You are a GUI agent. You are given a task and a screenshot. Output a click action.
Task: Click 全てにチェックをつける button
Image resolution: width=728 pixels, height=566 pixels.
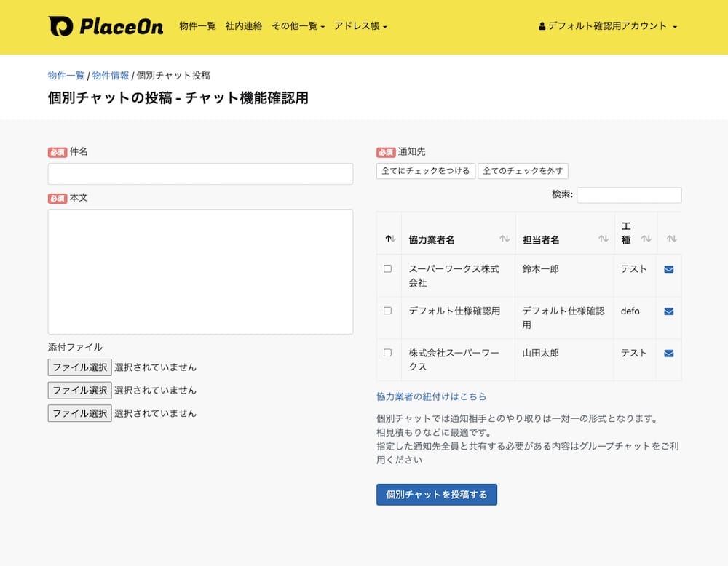click(x=426, y=171)
